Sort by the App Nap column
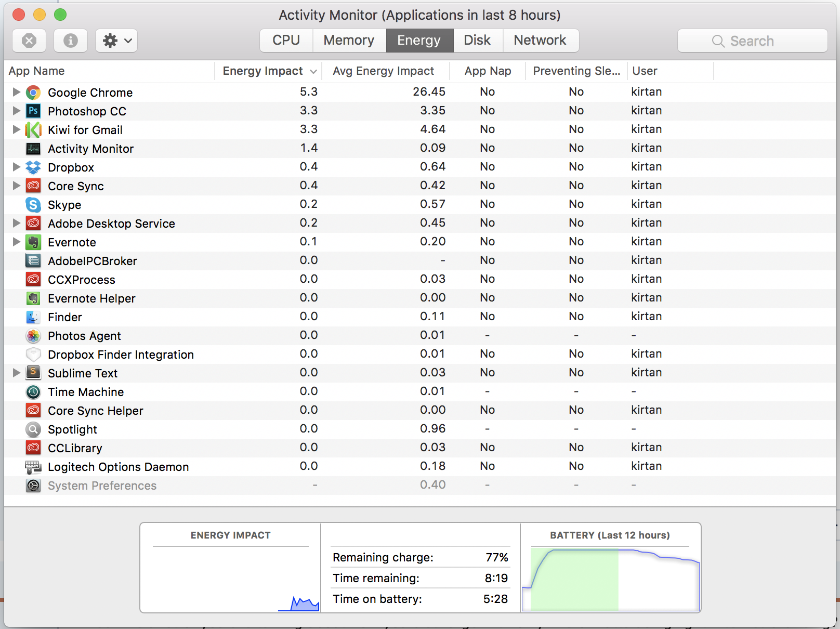The height and width of the screenshot is (629, 840). pyautogui.click(x=488, y=71)
